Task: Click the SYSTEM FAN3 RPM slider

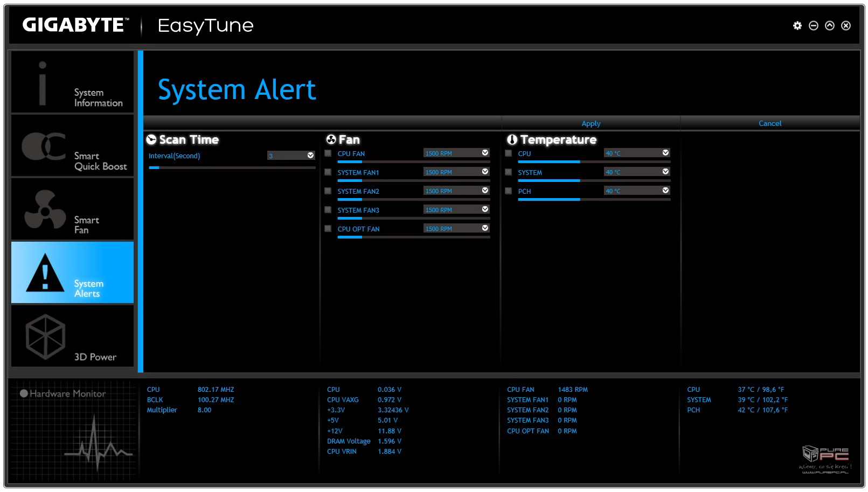Action: click(414, 218)
